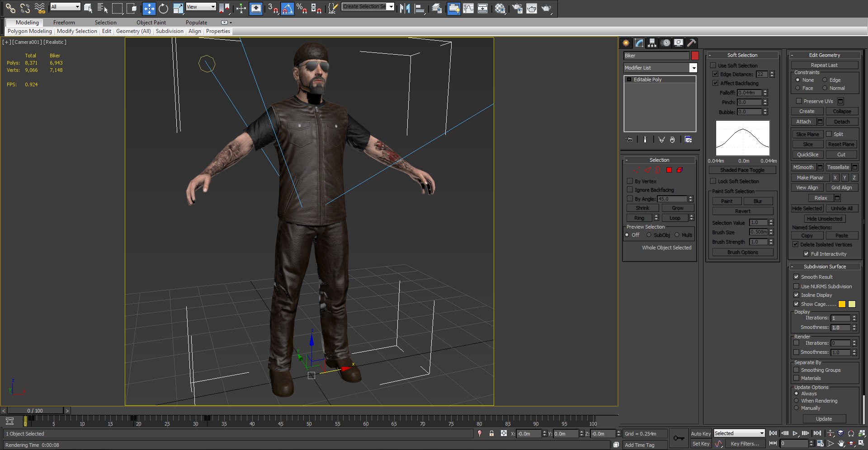The image size is (868, 450).
Task: Check the By Vertex option
Action: pyautogui.click(x=630, y=181)
